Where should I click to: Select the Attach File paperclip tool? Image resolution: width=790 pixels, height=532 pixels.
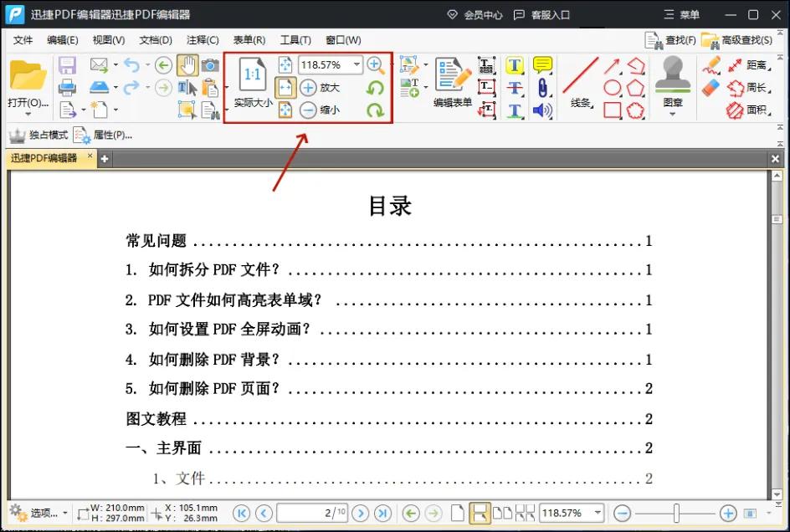pyautogui.click(x=542, y=87)
